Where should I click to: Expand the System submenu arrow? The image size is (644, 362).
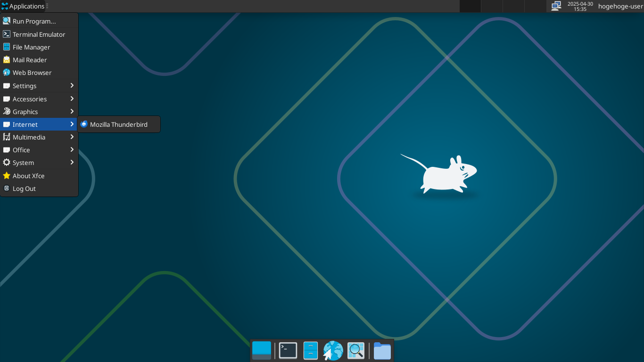tap(72, 162)
